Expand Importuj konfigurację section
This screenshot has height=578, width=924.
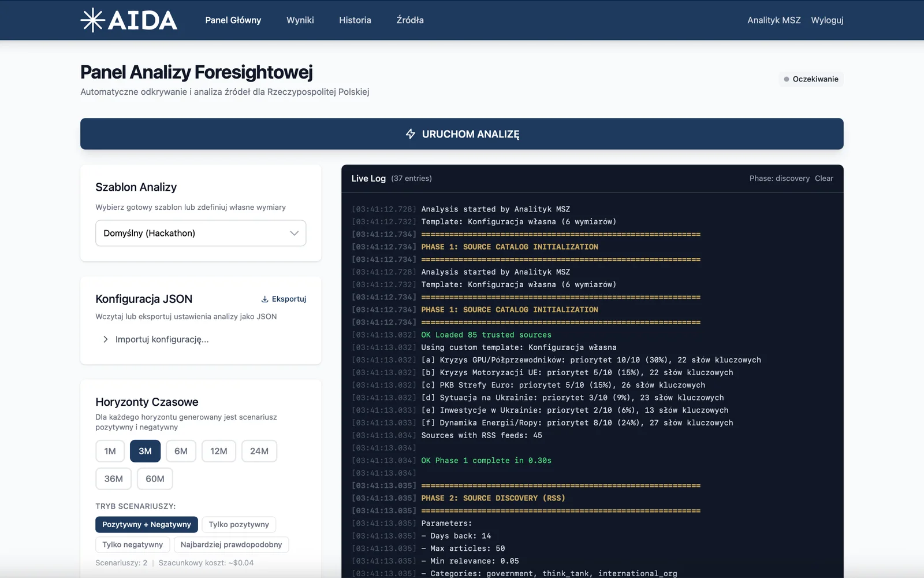point(156,339)
